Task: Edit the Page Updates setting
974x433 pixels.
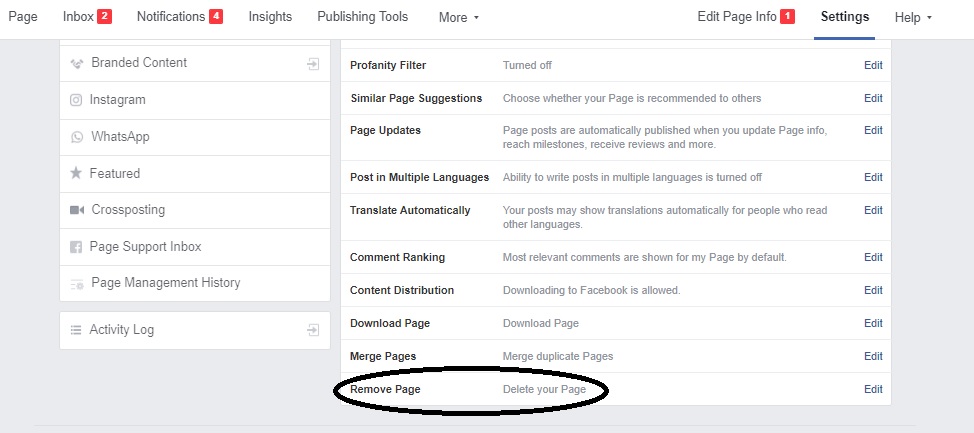Action: [873, 130]
